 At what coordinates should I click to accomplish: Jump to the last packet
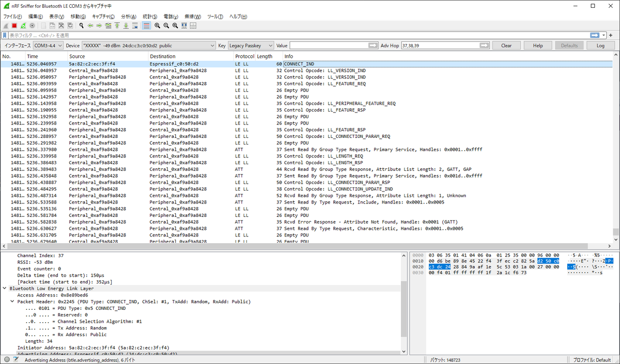126,25
